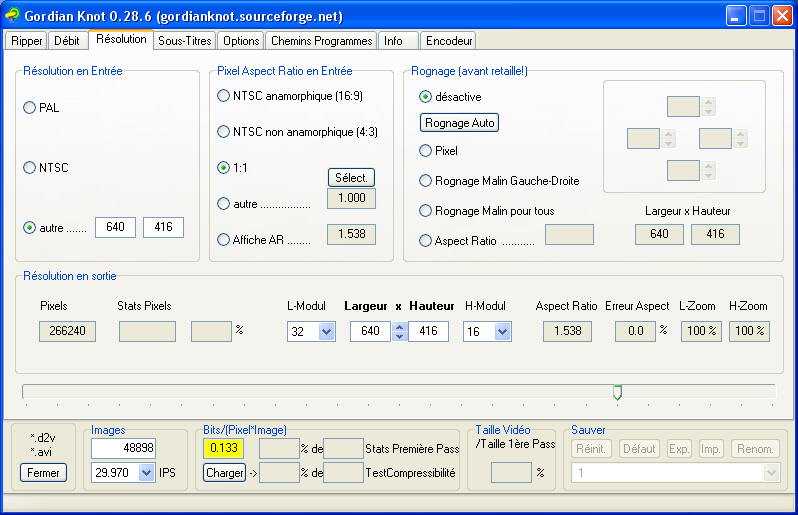Click the Rognage Auto button
Screen dimensions: 798x515
pos(459,123)
